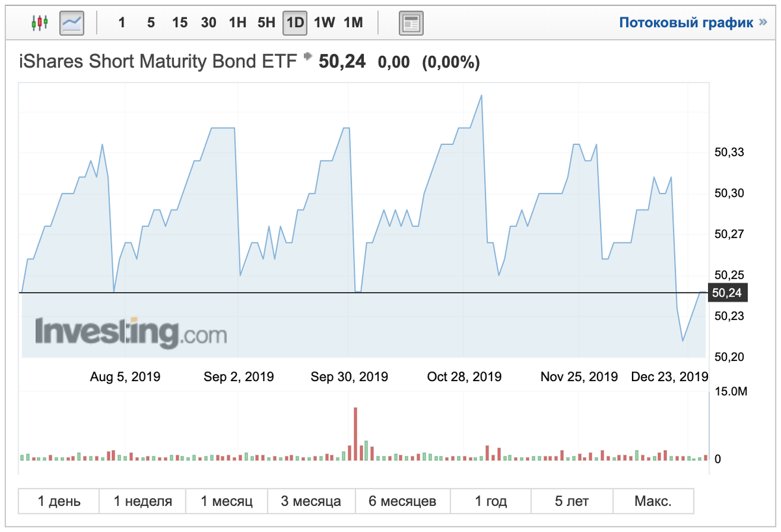Click the (0,00%) percent change value
781x532 pixels.
tap(451, 62)
